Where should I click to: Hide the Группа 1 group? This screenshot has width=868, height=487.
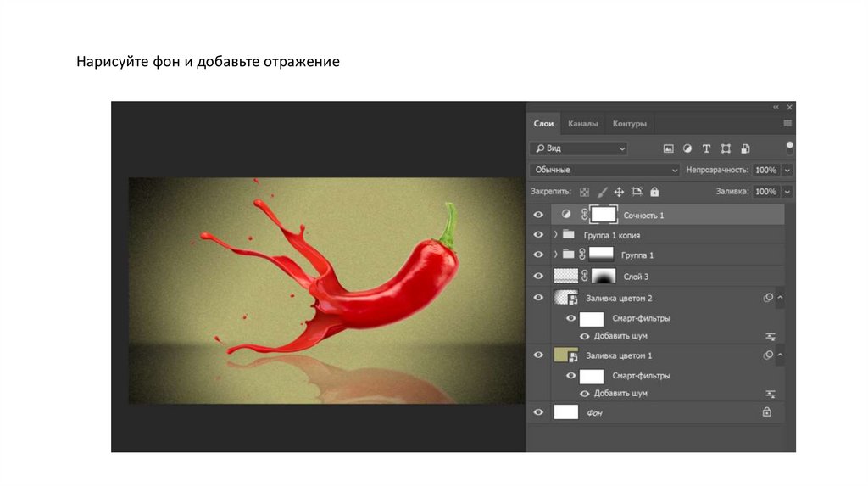point(538,255)
